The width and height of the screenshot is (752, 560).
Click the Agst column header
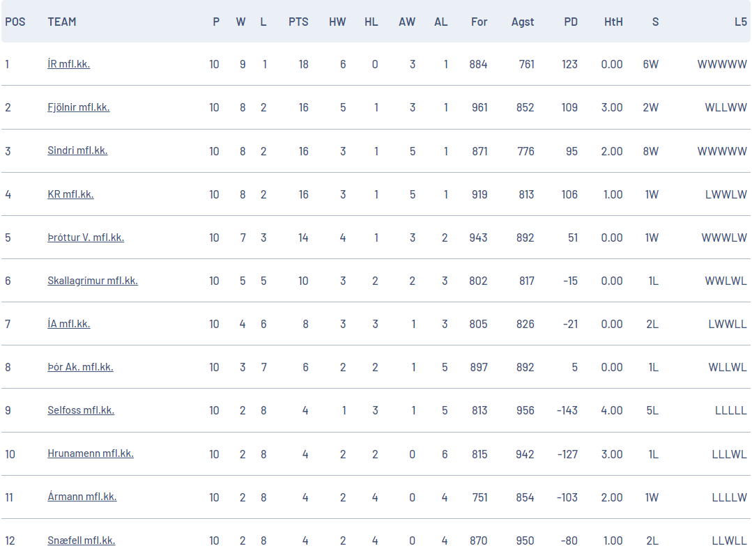click(x=523, y=22)
